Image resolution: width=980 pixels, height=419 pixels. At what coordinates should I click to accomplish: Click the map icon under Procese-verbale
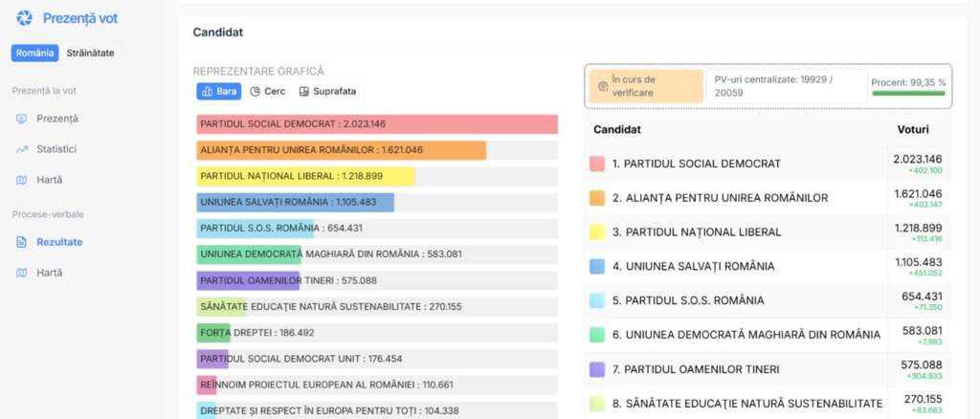click(x=21, y=273)
